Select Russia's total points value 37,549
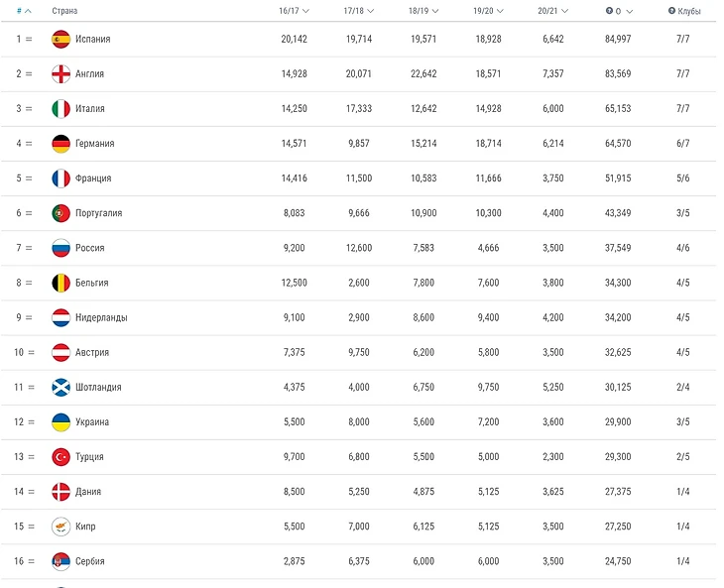The height and width of the screenshot is (588, 724). 617,248
